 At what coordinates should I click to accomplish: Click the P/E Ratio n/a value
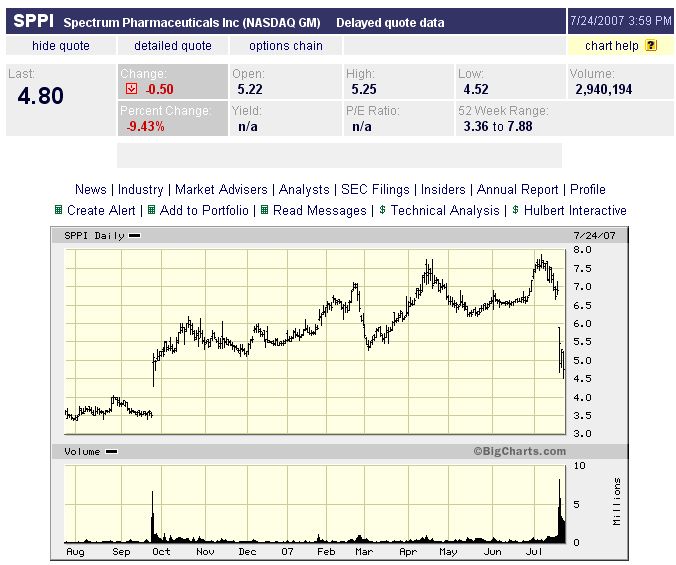[362, 126]
